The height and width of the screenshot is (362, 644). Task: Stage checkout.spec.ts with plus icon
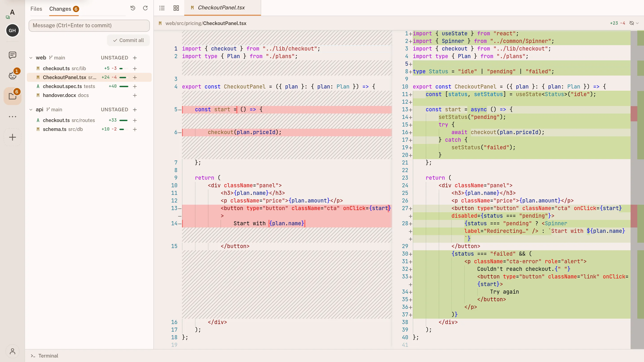click(135, 86)
